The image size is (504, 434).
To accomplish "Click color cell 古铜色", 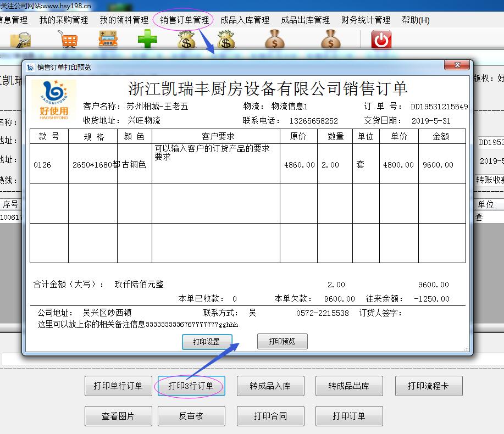I will click(134, 165).
